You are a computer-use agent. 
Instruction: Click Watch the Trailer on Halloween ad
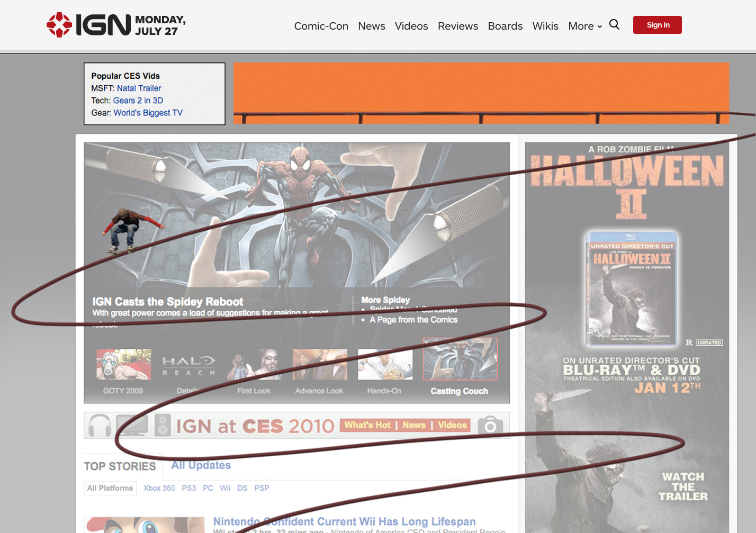point(683,486)
